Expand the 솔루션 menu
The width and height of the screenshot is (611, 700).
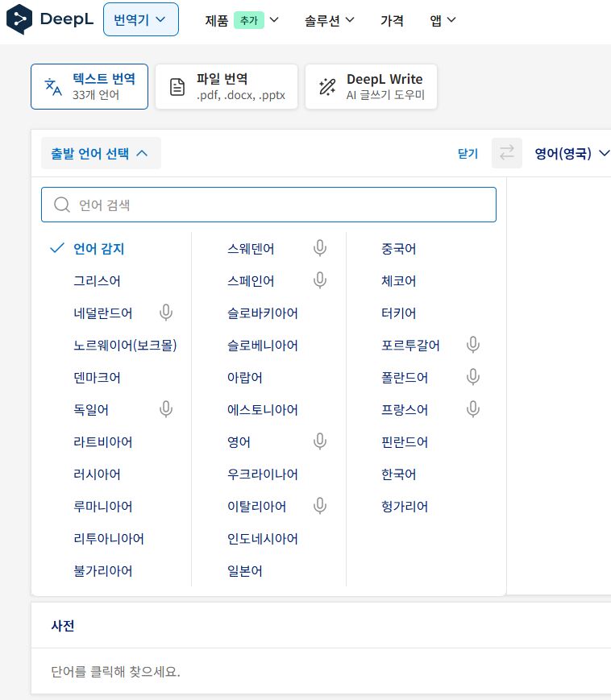pyautogui.click(x=330, y=20)
